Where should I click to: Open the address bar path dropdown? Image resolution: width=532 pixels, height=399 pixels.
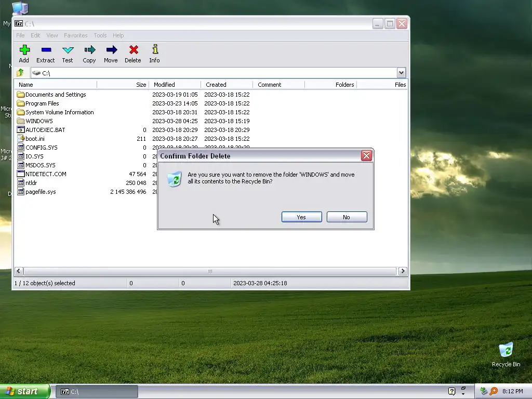(401, 73)
